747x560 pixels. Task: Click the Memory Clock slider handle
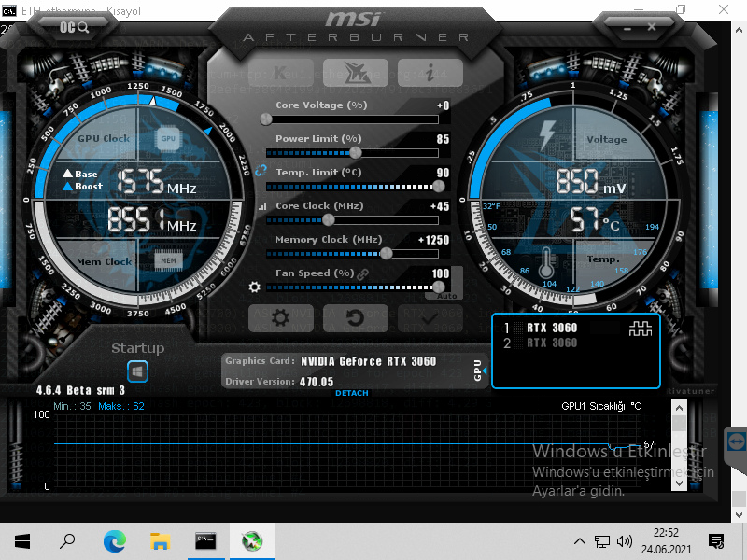pos(387,253)
